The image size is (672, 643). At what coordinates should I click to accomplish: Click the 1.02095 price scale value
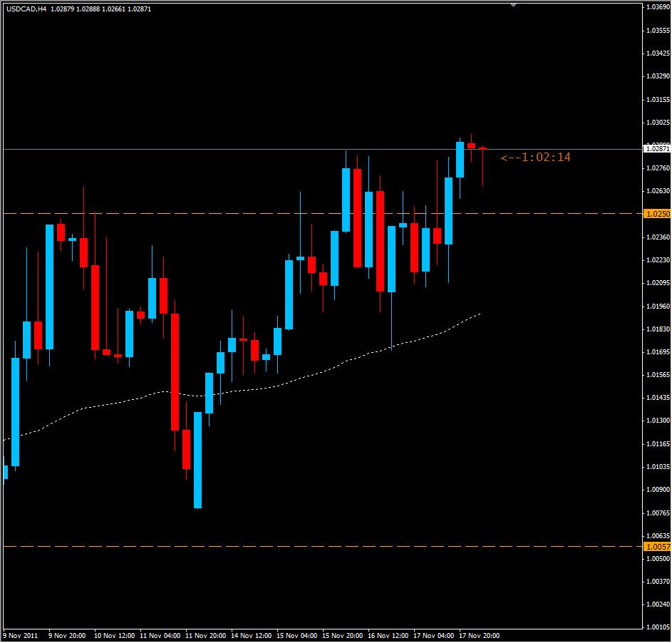658,283
